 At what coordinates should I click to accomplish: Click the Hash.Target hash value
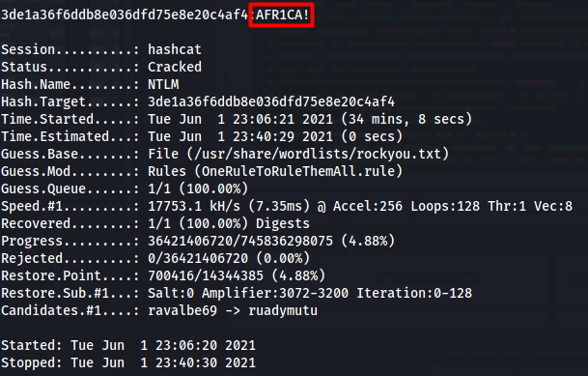[271, 101]
